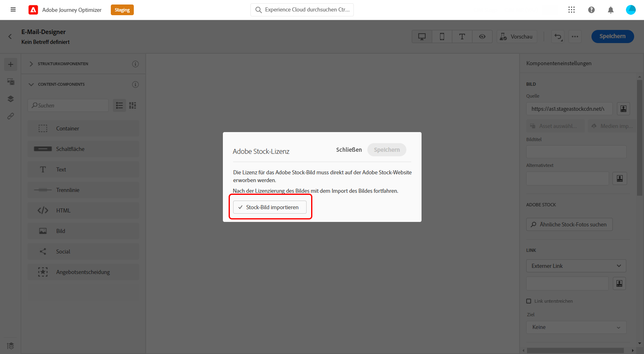Select the Social component
Screen dimensions: 644x354
click(x=83, y=251)
